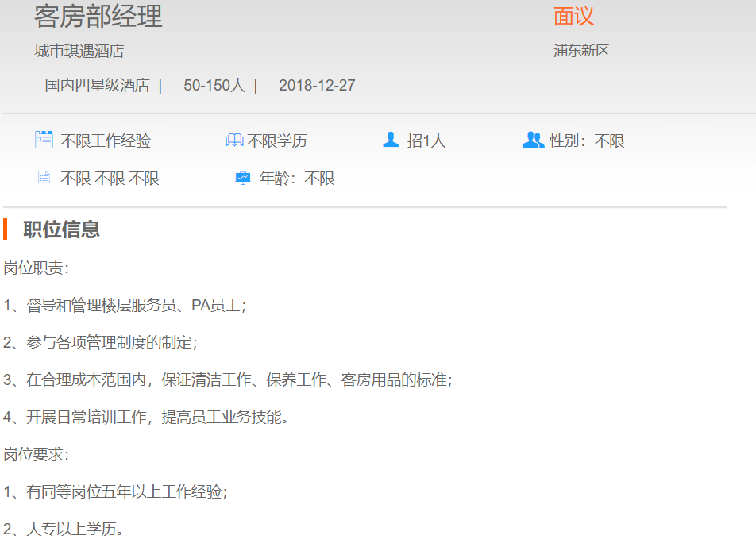Click the 国内四星级酒店 hotel type label
This screenshot has height=551, width=756.
97,85
